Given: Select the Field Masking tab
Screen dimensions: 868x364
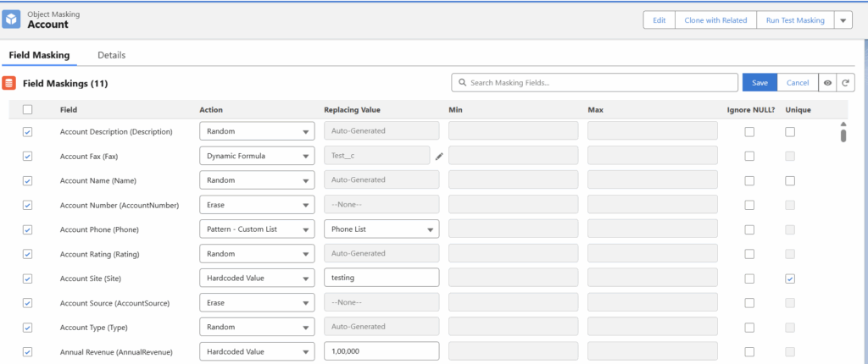Looking at the screenshot, I should (39, 55).
